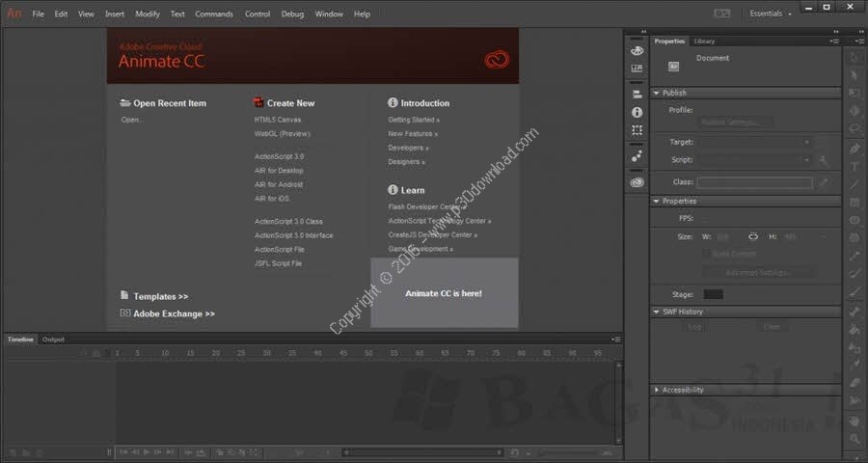Create a new ActionScript 3.0 document

(x=279, y=156)
